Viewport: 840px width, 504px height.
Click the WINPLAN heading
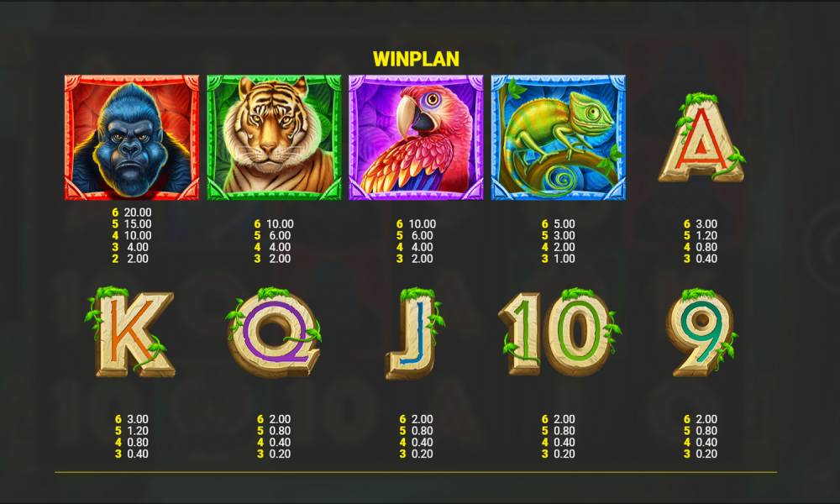pos(417,59)
